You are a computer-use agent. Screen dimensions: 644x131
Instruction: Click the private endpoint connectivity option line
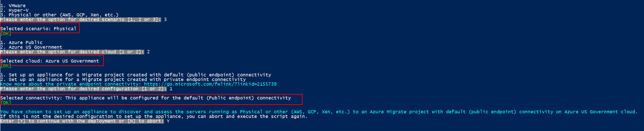point(123,80)
